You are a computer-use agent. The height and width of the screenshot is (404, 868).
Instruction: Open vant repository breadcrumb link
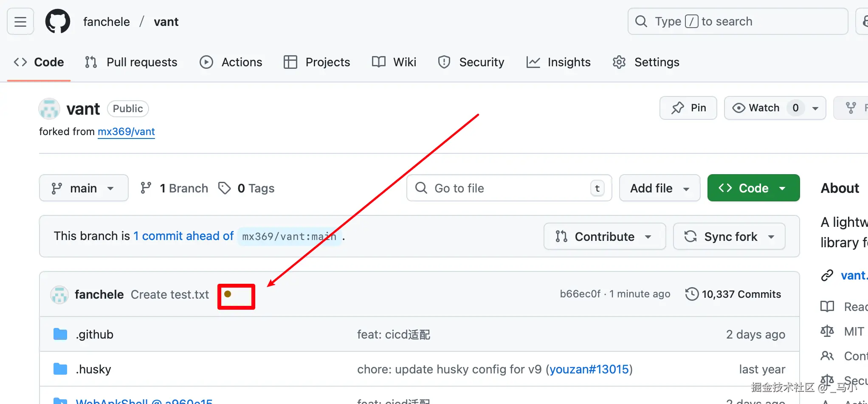coord(166,22)
